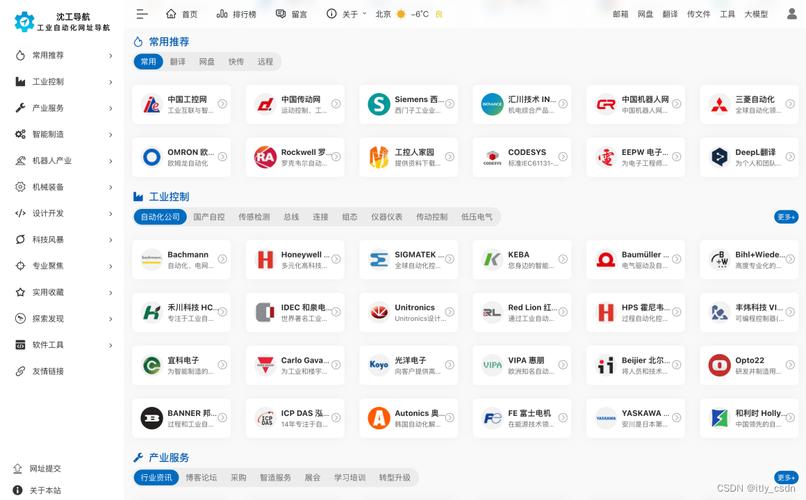Click the OMRON blue ring logo
The image size is (806, 500).
(151, 157)
